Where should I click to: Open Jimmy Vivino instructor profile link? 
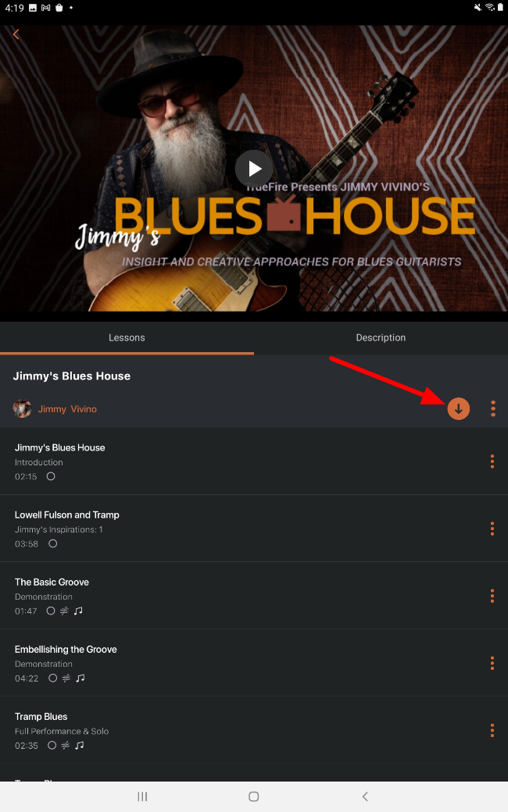tap(67, 409)
